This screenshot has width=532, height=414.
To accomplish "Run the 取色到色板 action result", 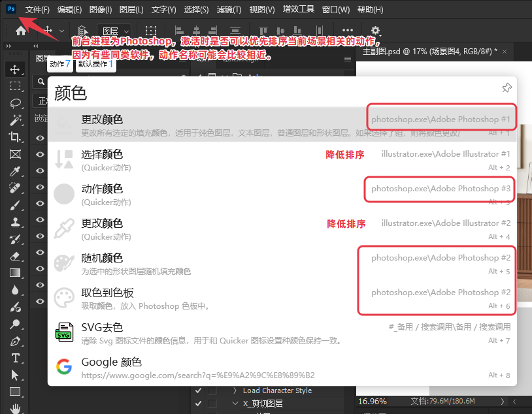I will [282, 298].
